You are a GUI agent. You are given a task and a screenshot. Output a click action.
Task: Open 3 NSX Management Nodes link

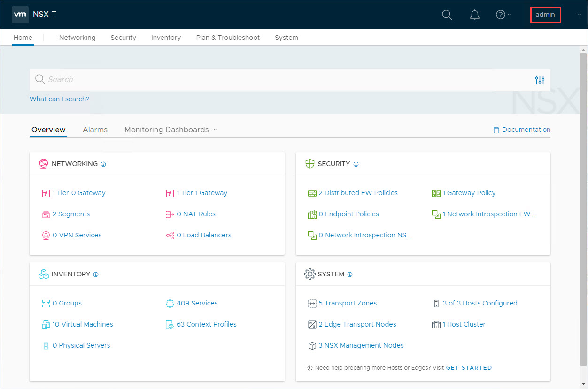pyautogui.click(x=361, y=345)
